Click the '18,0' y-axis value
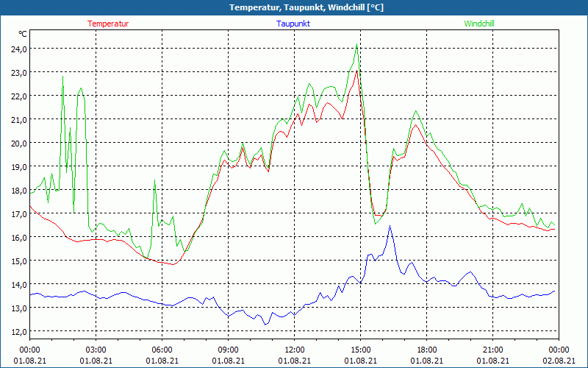588x368 pixels. 19,191
